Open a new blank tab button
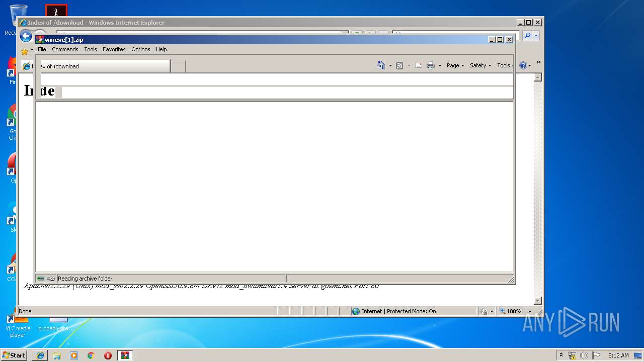The height and width of the screenshot is (362, 644). 178,66
